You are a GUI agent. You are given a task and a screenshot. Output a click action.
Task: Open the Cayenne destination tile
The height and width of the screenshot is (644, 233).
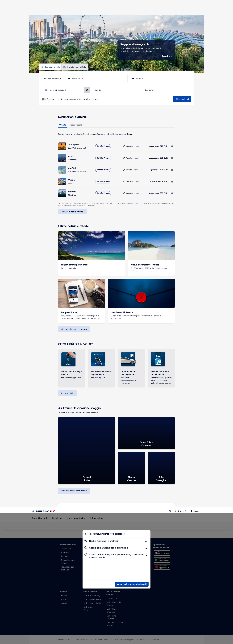tap(146, 433)
